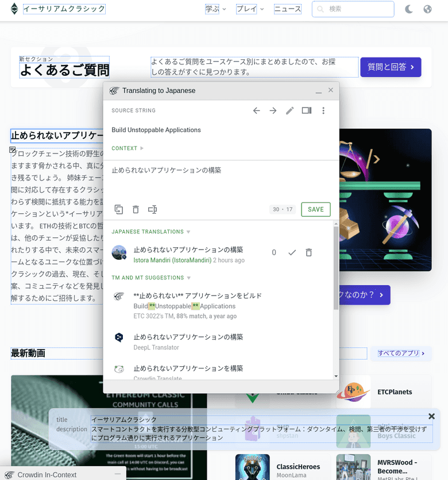
Task: Approve Istora Mandiri's translation with the checkmark
Action: pos(292,252)
